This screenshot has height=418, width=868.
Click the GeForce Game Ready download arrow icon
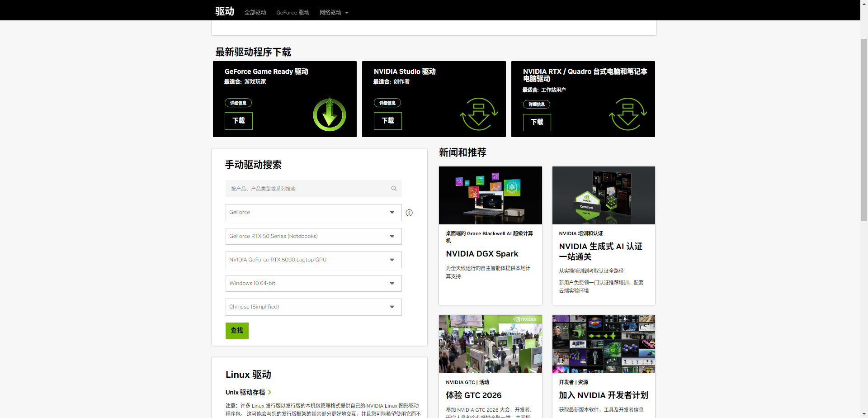click(x=330, y=114)
